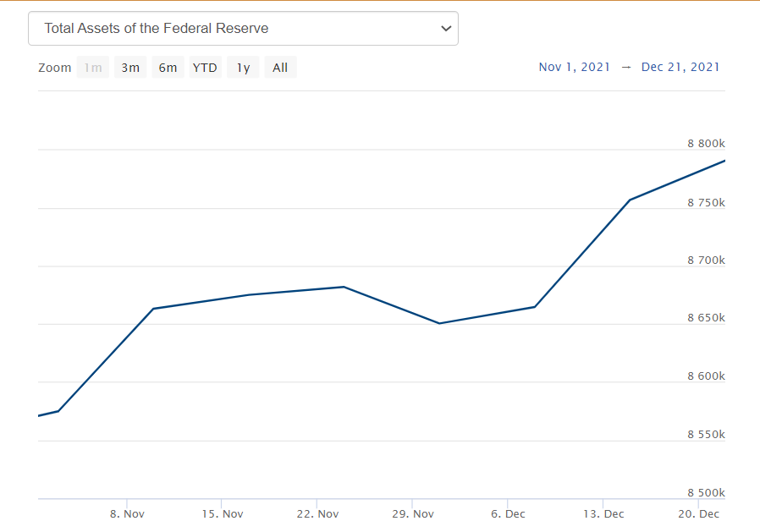Viewport: 760px width, 532px height.
Task: Select the 1m zoom button
Action: [x=92, y=68]
